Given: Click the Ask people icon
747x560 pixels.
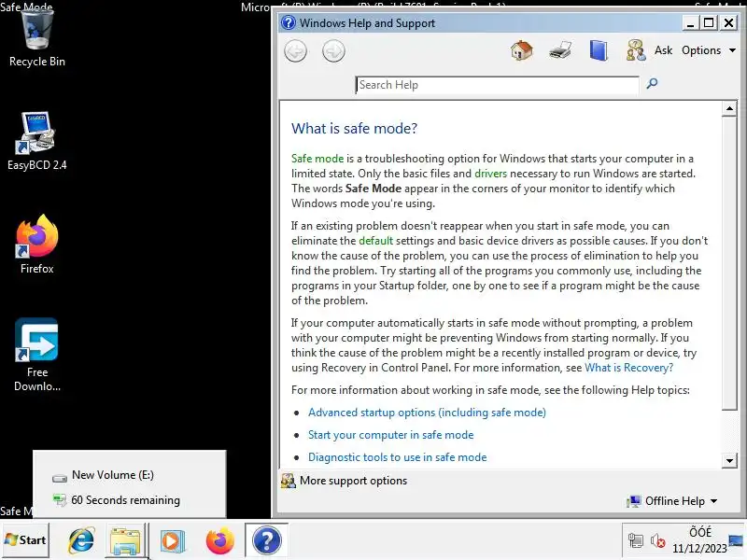Looking at the screenshot, I should point(636,50).
